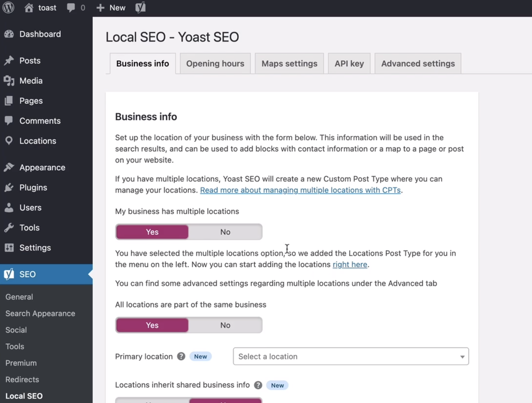Open the SEO menu item

point(46,274)
